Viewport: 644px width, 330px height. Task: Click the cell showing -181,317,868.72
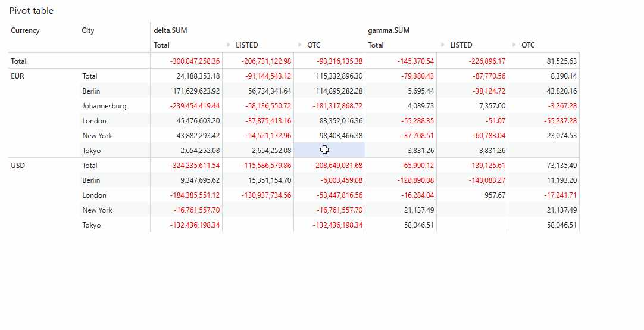pyautogui.click(x=329, y=105)
